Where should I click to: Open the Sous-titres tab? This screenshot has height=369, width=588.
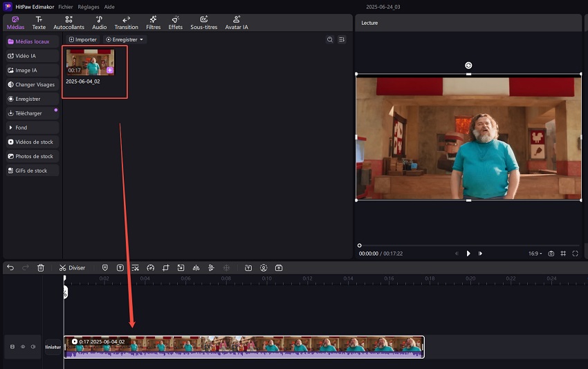click(203, 23)
